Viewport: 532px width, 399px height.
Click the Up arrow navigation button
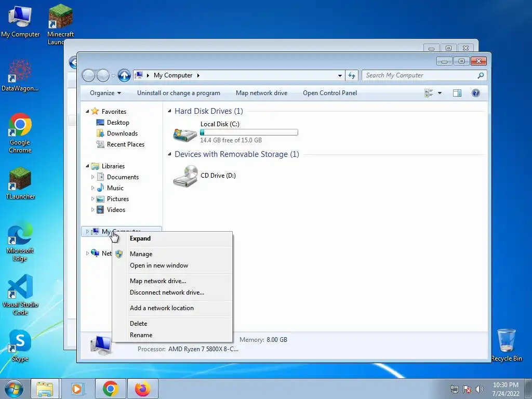(124, 75)
